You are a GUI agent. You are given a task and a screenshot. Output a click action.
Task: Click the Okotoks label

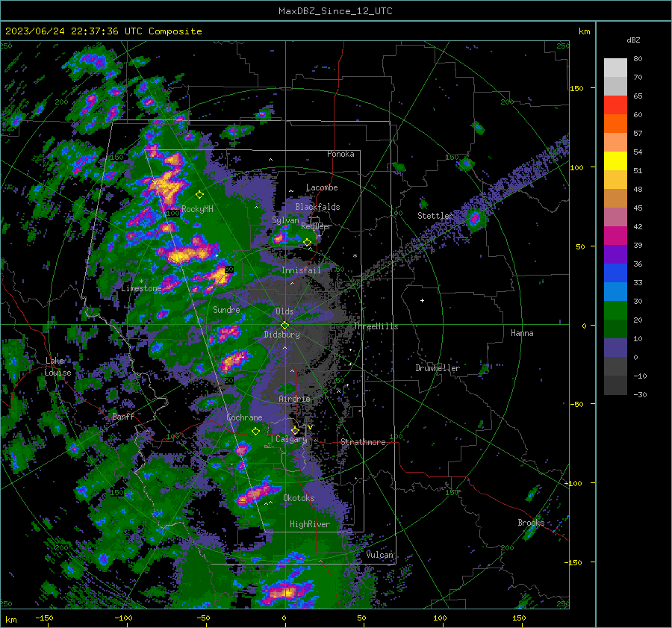(x=299, y=498)
